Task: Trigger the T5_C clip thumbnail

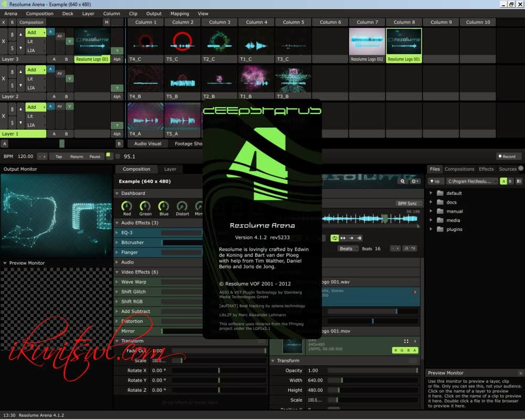Action: (182, 41)
